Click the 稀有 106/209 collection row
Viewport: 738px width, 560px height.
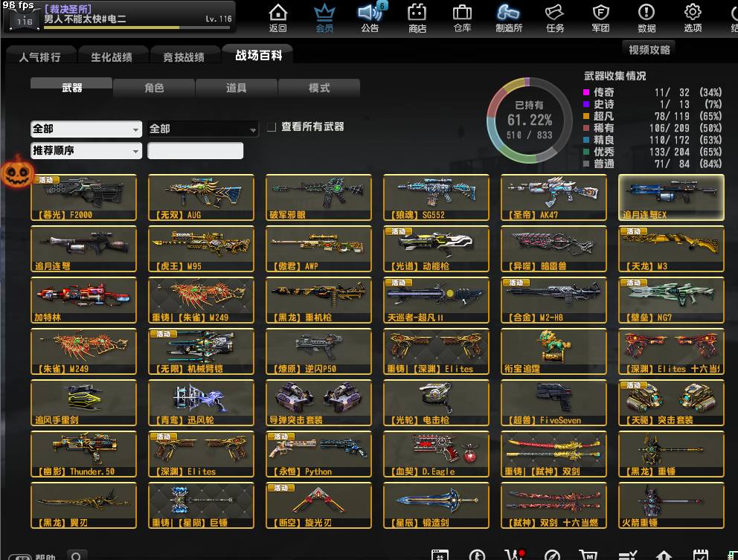652,128
